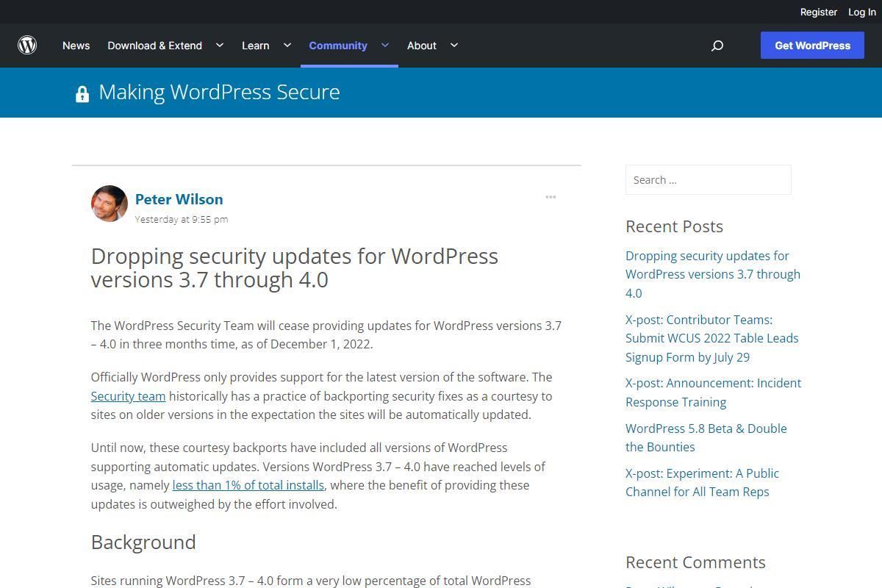The height and width of the screenshot is (588, 882).
Task: Click the Log In link
Action: [x=862, y=12]
